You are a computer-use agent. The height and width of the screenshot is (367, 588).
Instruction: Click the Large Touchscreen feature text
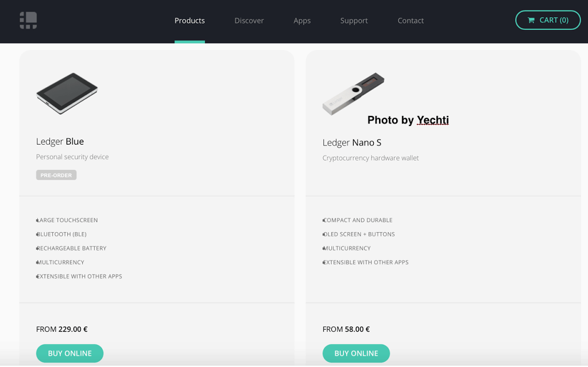click(68, 220)
